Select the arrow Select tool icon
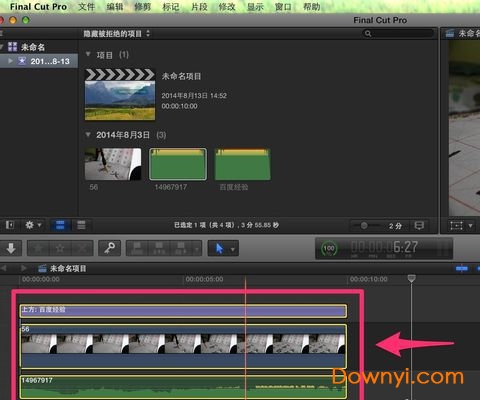This screenshot has width=480, height=400. [x=219, y=248]
